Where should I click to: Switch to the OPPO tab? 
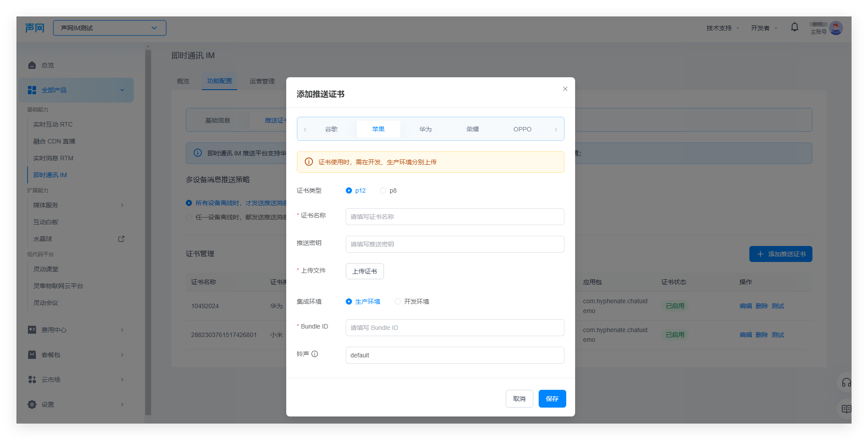click(x=522, y=129)
